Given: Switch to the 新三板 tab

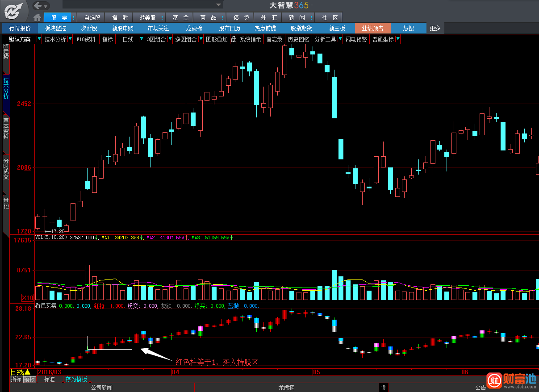Looking at the screenshot, I should (337, 28).
